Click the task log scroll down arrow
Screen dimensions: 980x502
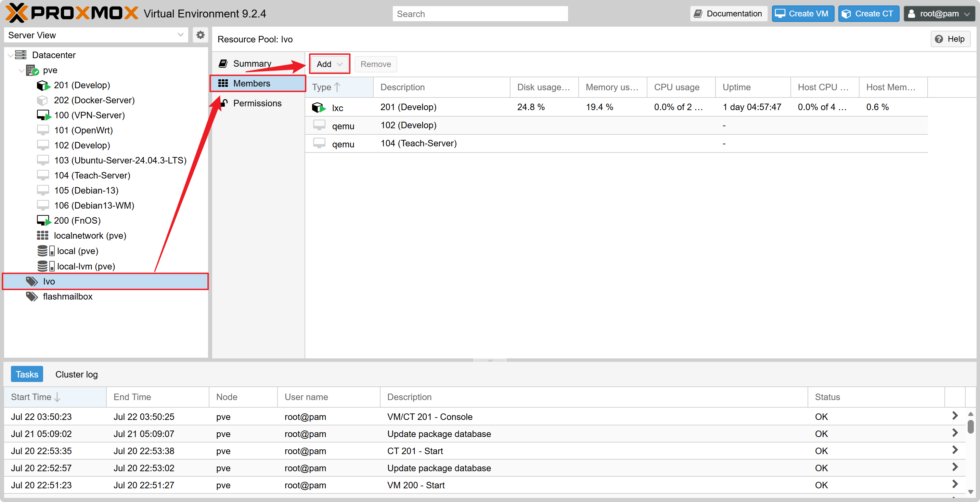971,492
